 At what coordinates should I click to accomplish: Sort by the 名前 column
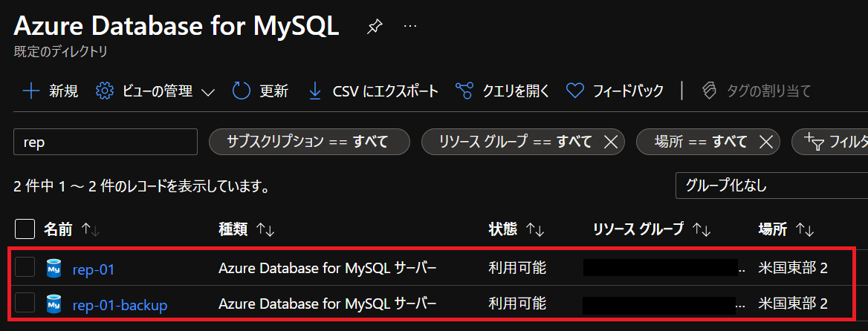point(71,229)
